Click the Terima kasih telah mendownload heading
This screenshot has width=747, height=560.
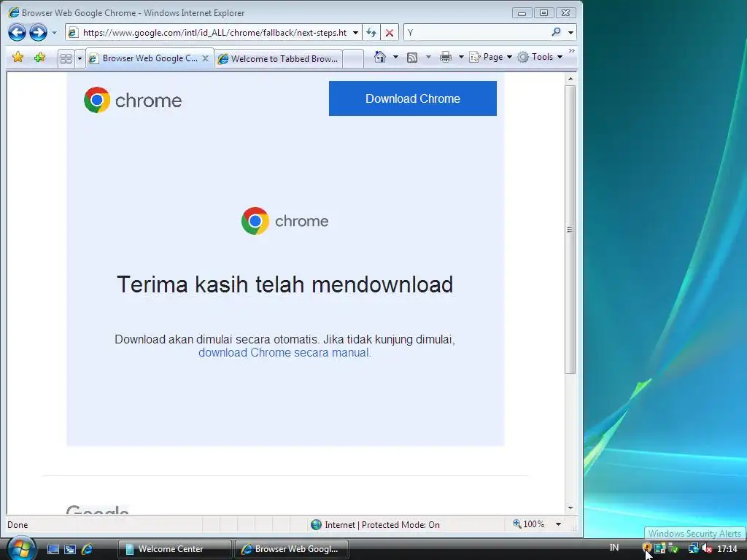point(285,284)
